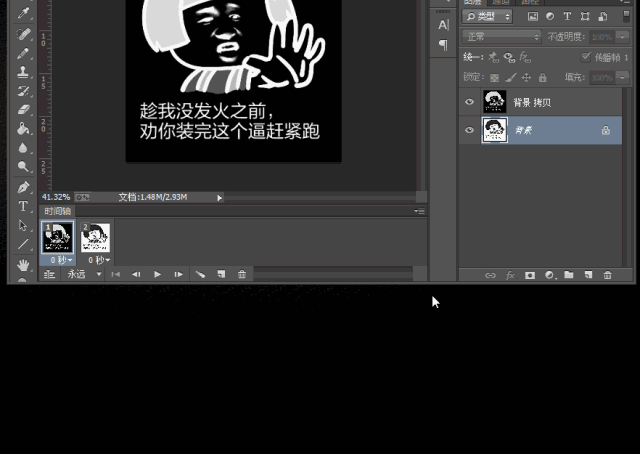Open the 正常 blend mode dropdown
The image size is (640, 454).
point(502,37)
